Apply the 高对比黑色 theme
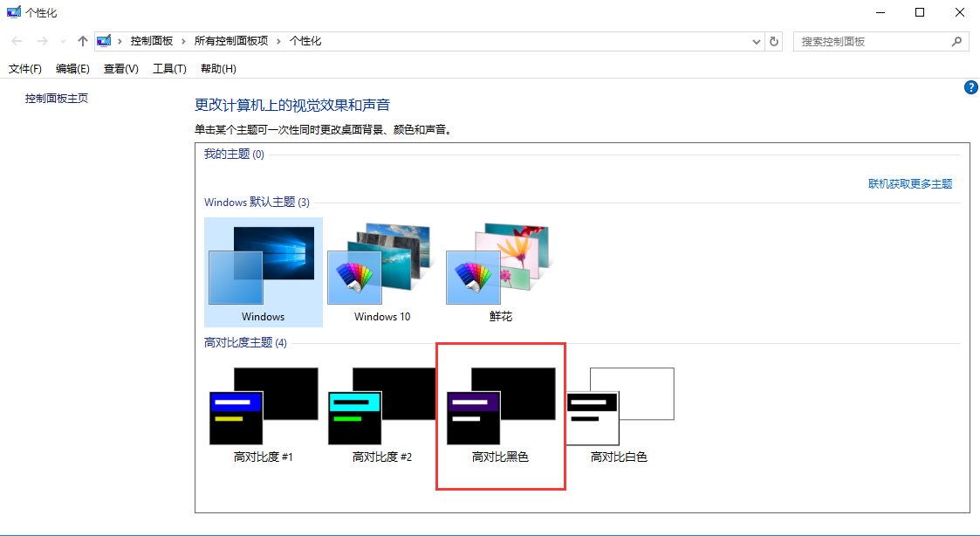The image size is (980, 536). coord(501,414)
